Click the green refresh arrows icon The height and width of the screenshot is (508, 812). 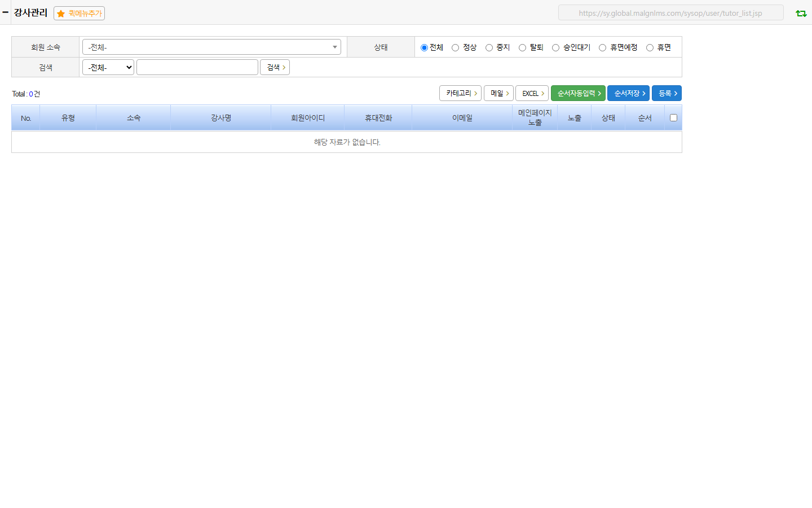point(801,13)
